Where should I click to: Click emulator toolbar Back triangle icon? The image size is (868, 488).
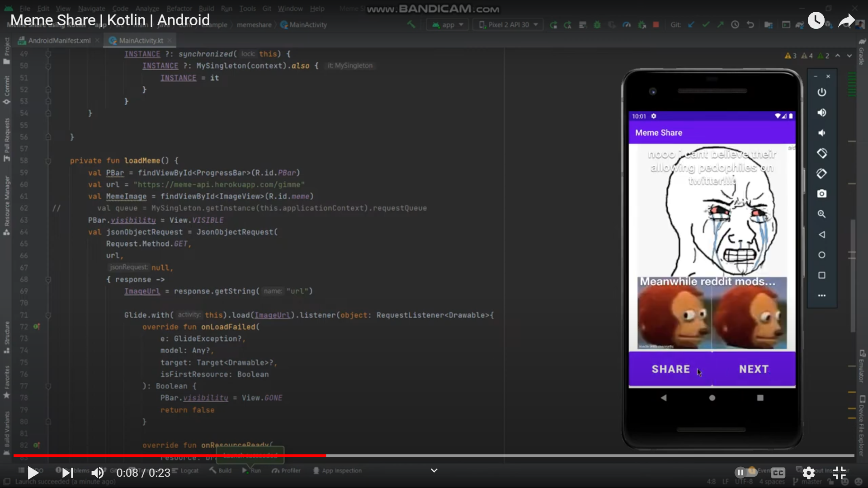coord(822,235)
